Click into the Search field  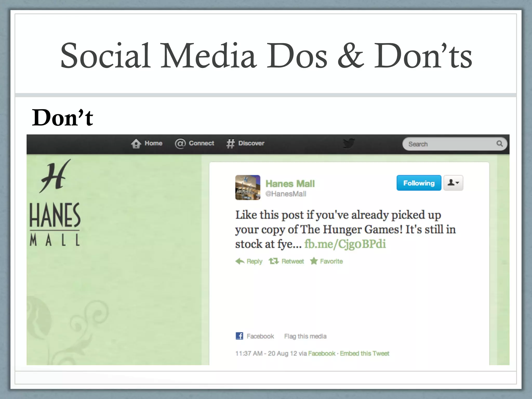coord(455,144)
